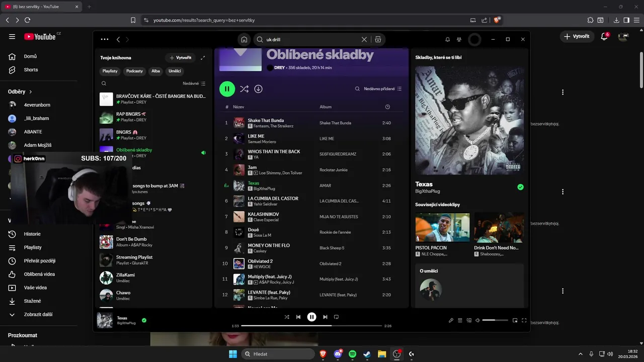
Task: Toggle repeat in the player bar
Action: [337, 317]
